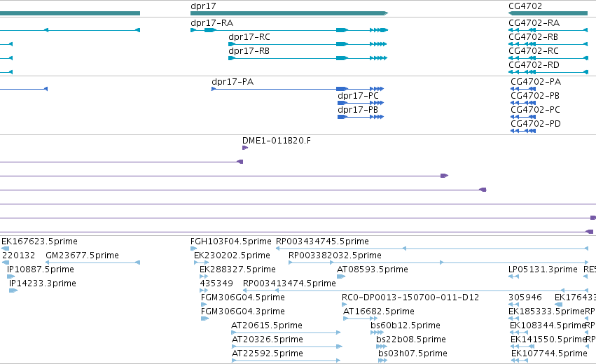Image resolution: width=596 pixels, height=364 pixels.
Task: Click the DME1-011B20.F feature
Action: click(245, 148)
